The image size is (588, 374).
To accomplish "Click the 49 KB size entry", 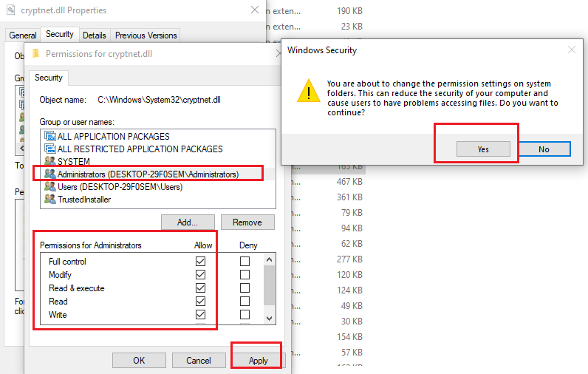I will [352, 306].
